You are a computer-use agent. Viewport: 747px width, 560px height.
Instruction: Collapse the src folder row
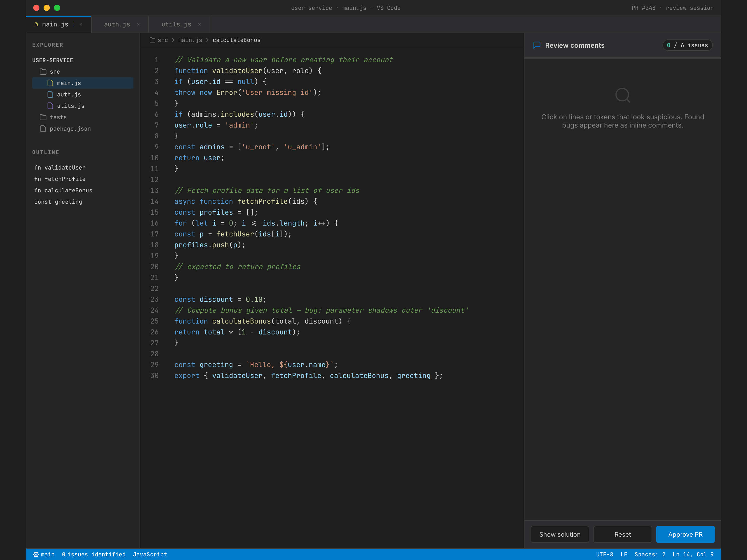(83, 72)
